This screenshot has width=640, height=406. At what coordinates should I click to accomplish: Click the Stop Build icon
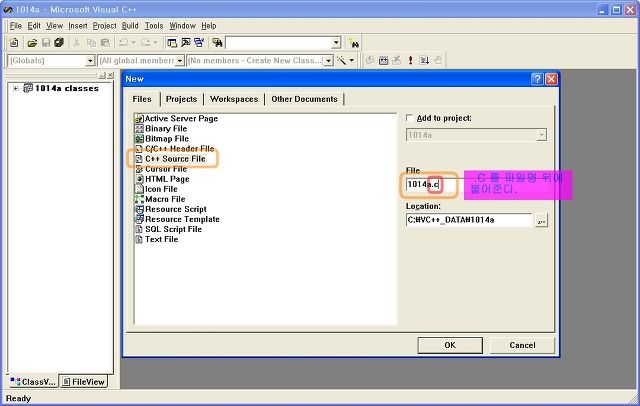pos(397,61)
